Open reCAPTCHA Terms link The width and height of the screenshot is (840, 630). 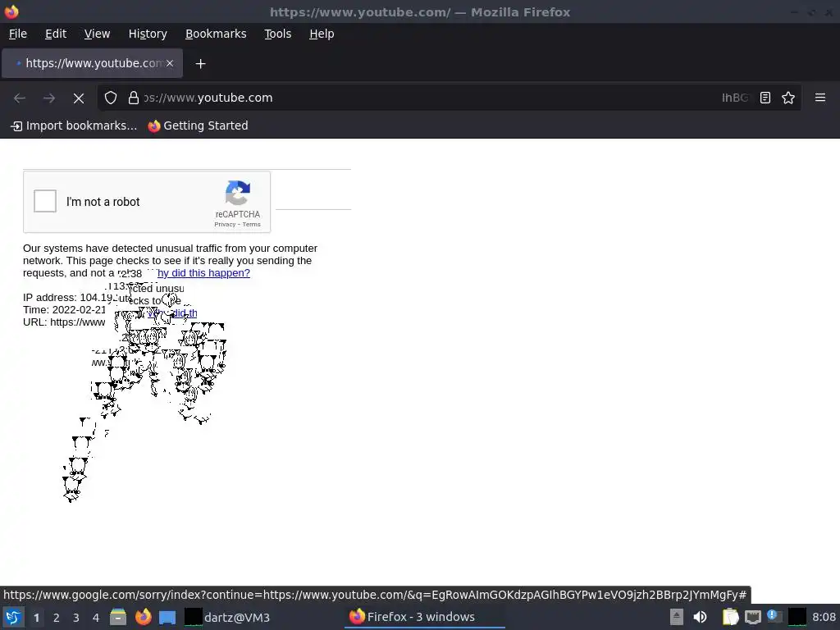(x=251, y=225)
